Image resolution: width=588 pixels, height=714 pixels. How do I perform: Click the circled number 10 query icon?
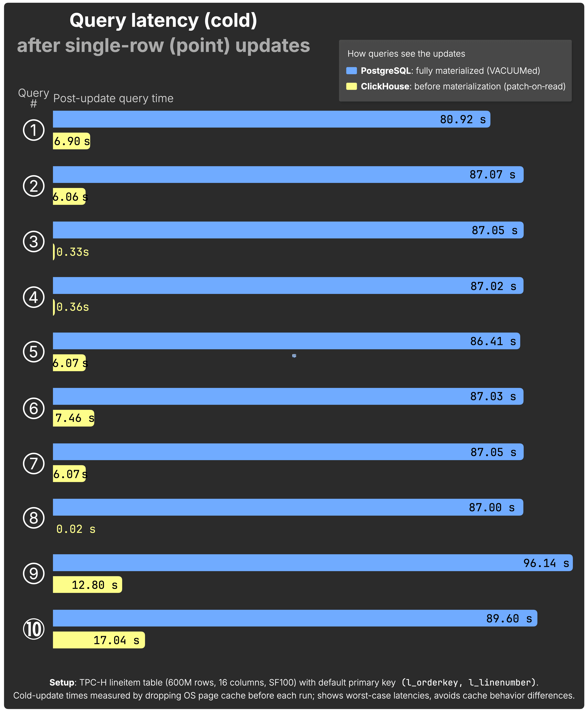coord(34,629)
